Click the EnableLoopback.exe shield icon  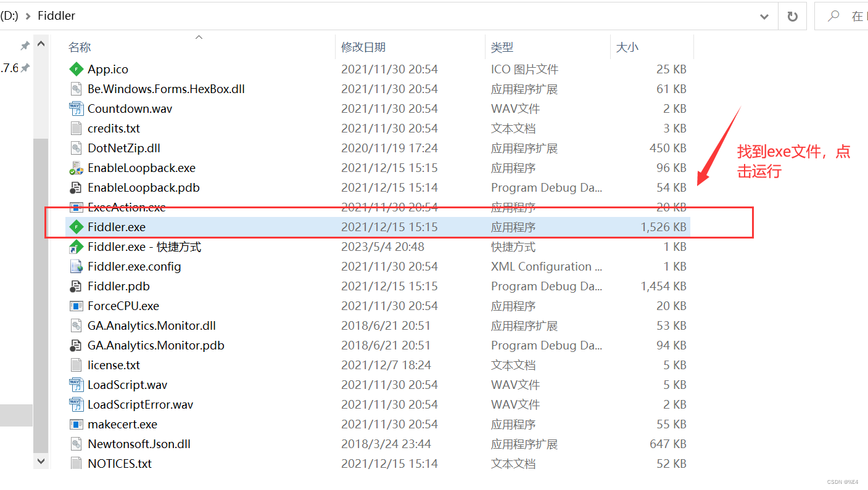click(x=76, y=168)
